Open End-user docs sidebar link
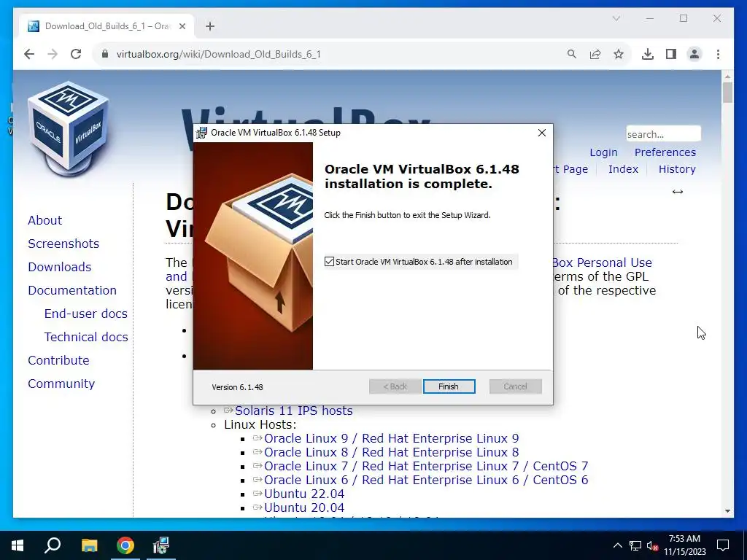This screenshot has height=560, width=747. [x=86, y=314]
